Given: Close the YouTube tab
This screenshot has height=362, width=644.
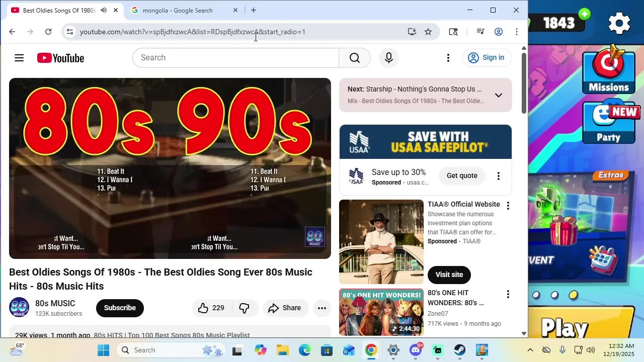Looking at the screenshot, I should (116, 10).
